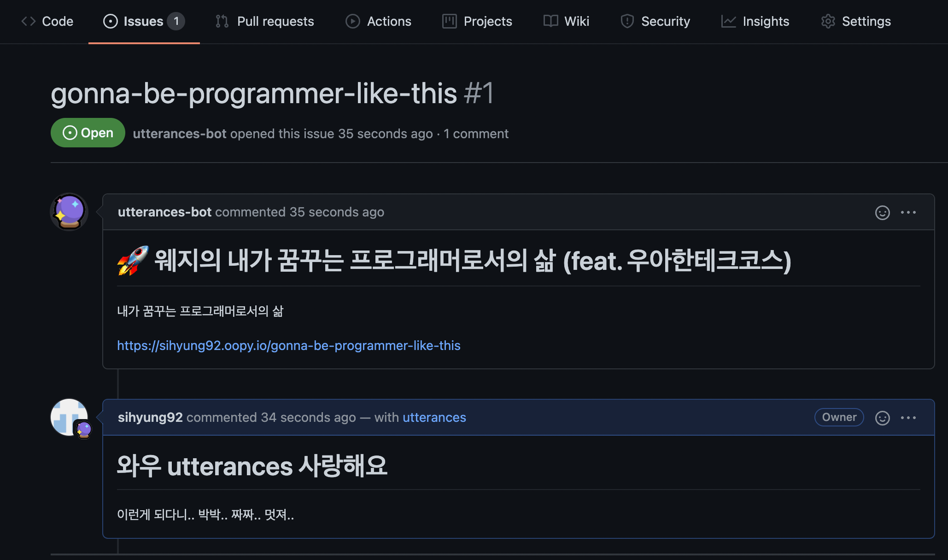Viewport: 948px width, 560px height.
Task: Click the Projects board icon
Action: 449,21
